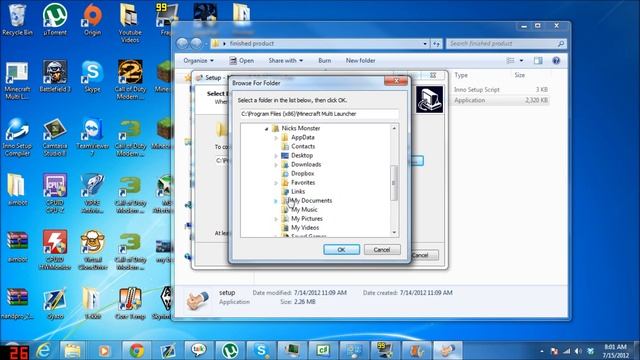
Task: Open Core Temp desktop shortcut
Action: [130, 304]
